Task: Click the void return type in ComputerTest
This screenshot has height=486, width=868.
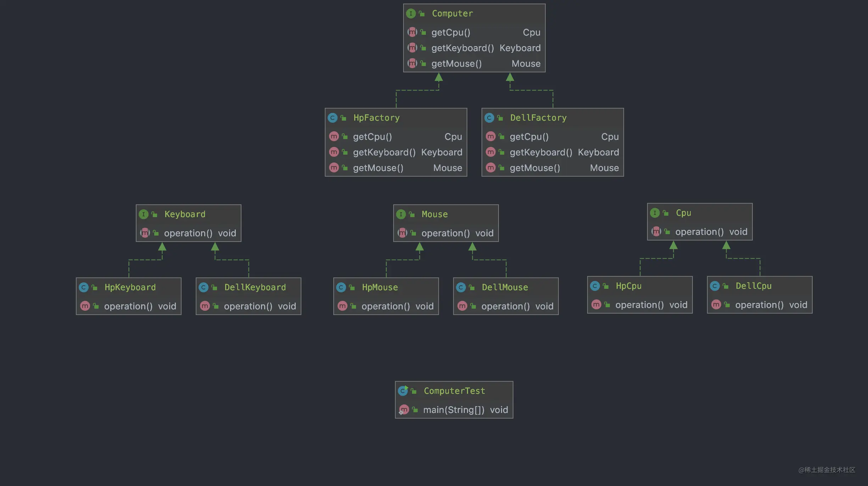Action: click(x=499, y=410)
